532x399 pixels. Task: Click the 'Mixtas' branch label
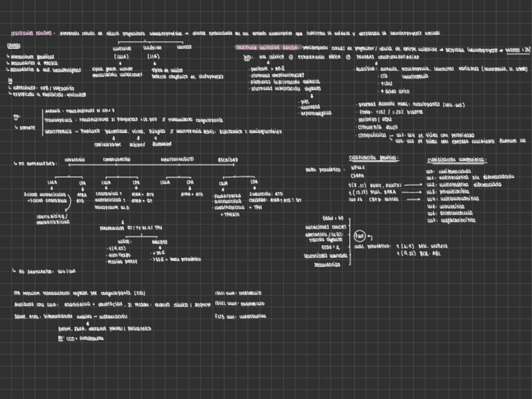(184, 47)
